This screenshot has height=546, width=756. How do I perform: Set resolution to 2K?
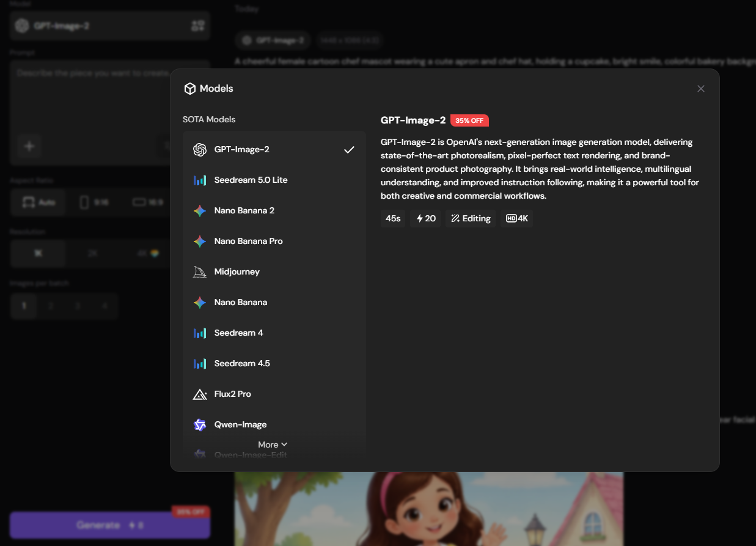92,253
